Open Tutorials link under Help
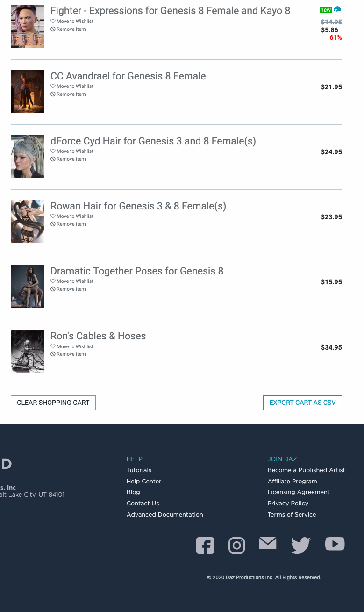The image size is (364, 612). click(139, 470)
